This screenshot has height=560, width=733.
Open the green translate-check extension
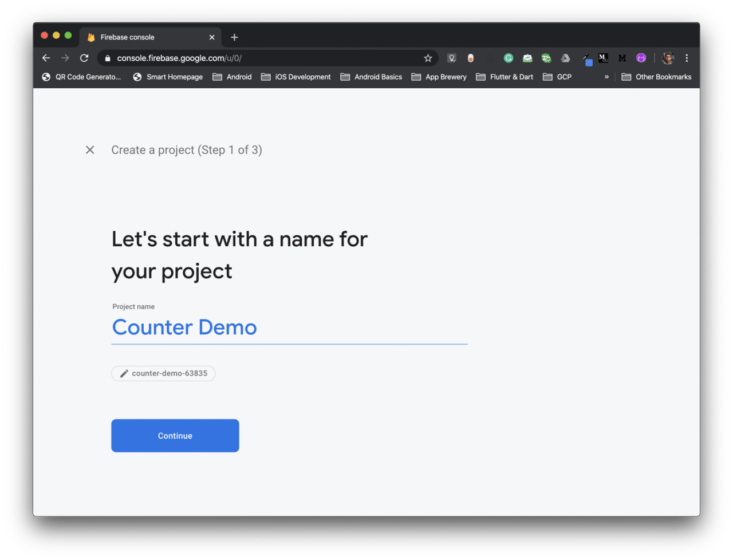point(546,58)
